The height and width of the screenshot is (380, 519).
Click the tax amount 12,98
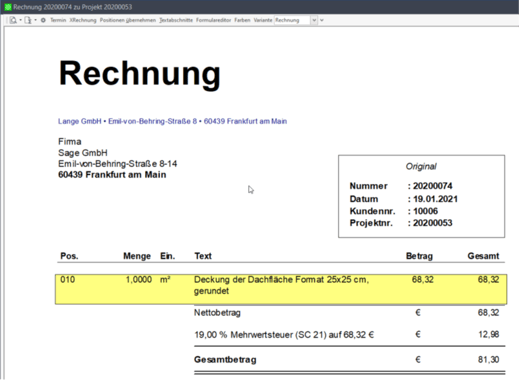[x=489, y=334]
